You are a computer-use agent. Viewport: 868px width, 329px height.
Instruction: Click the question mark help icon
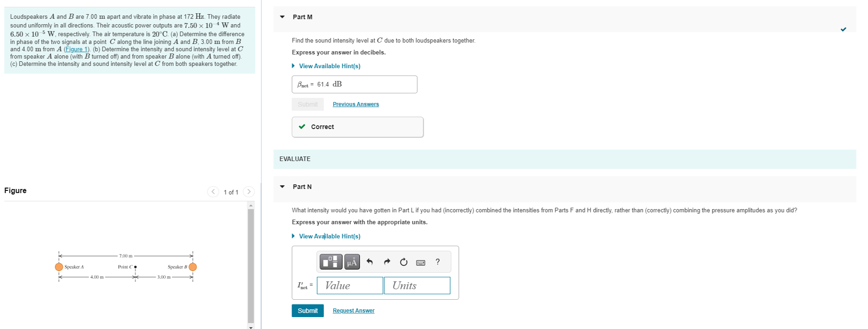pyautogui.click(x=437, y=262)
